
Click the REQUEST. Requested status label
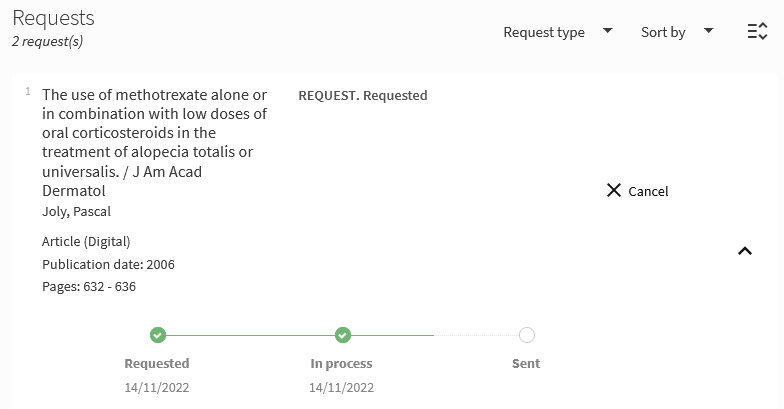[362, 96]
